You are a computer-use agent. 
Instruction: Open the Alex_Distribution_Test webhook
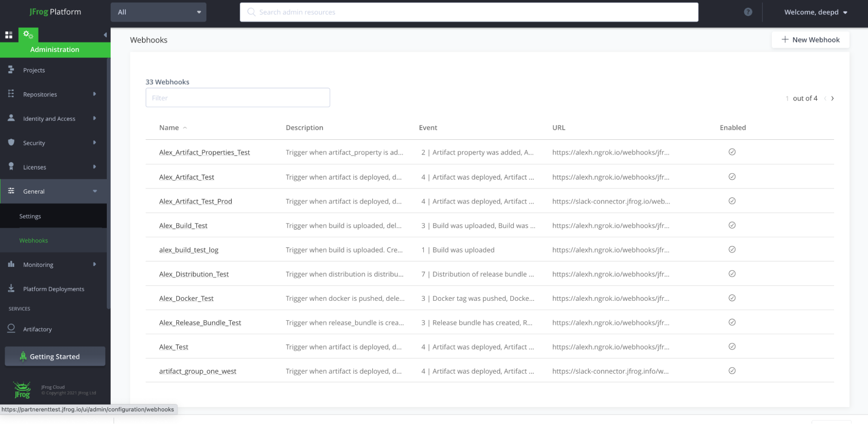coord(194,274)
